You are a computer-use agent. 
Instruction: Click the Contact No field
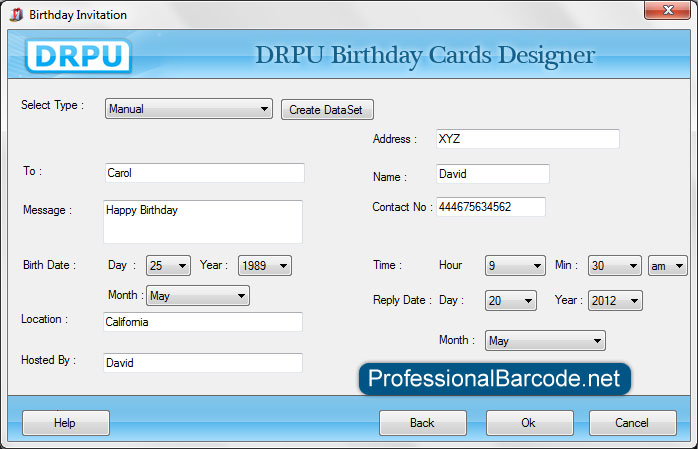coord(491,207)
